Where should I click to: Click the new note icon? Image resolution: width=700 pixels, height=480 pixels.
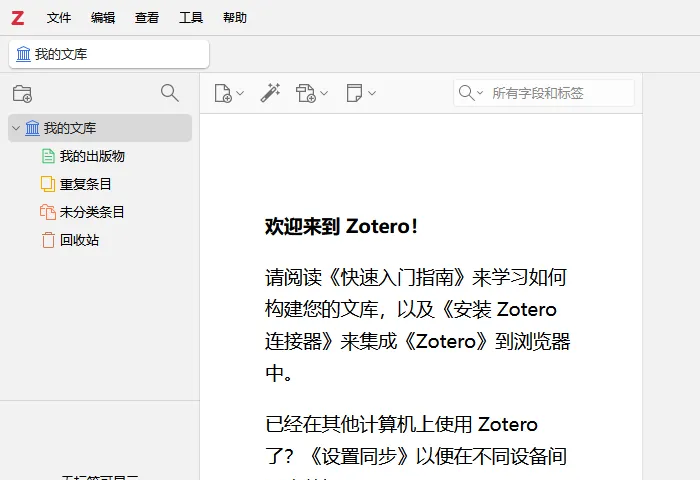point(354,93)
